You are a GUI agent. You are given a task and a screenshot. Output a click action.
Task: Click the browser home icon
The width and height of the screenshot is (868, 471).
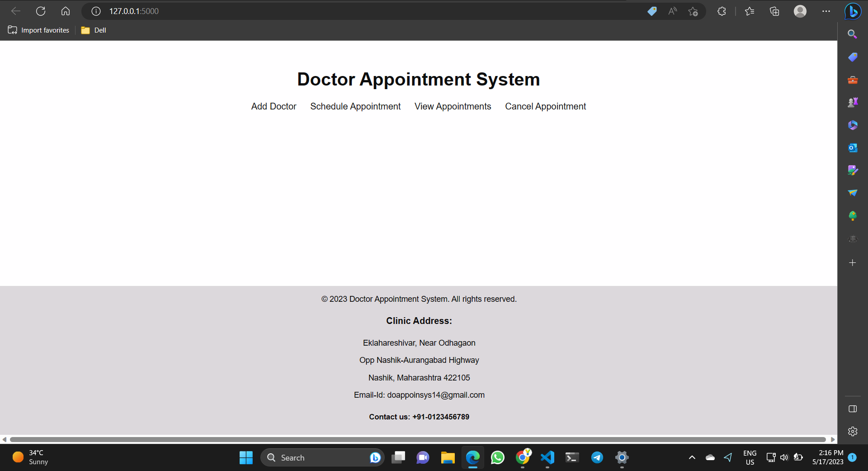(x=66, y=11)
